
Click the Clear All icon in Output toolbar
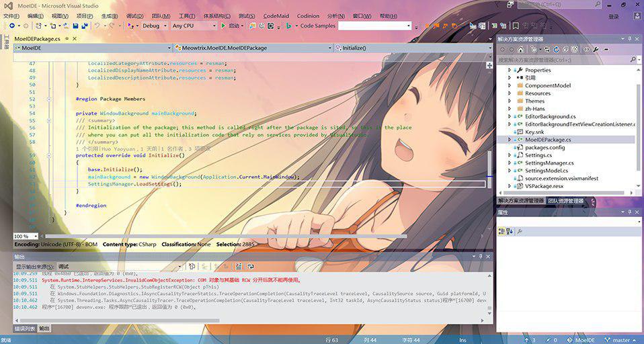239,266
